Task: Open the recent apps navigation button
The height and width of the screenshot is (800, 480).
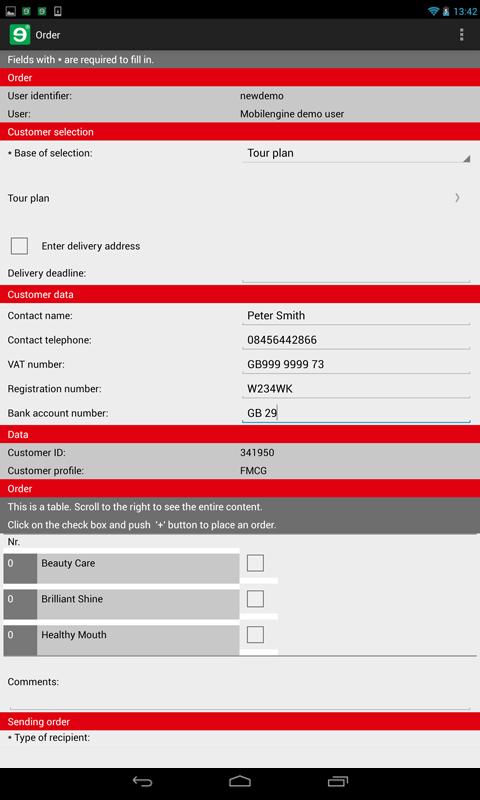Action: coord(338,781)
